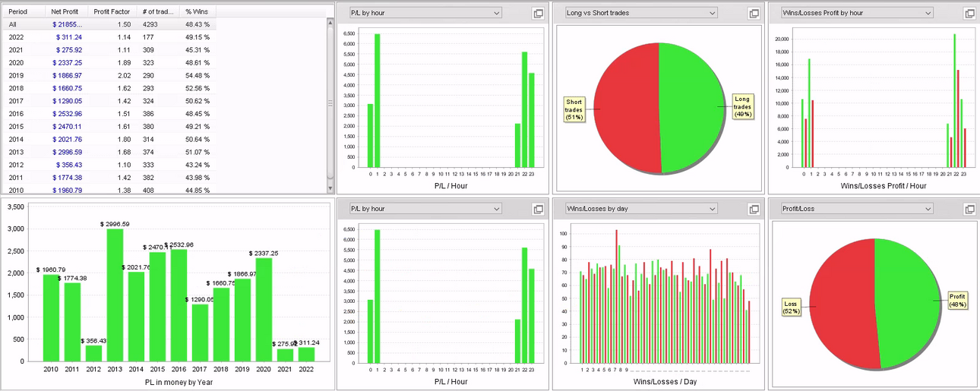The width and height of the screenshot is (980, 391).
Task: Maximize the Profit/Loss pie chart panel
Action: coord(969,209)
